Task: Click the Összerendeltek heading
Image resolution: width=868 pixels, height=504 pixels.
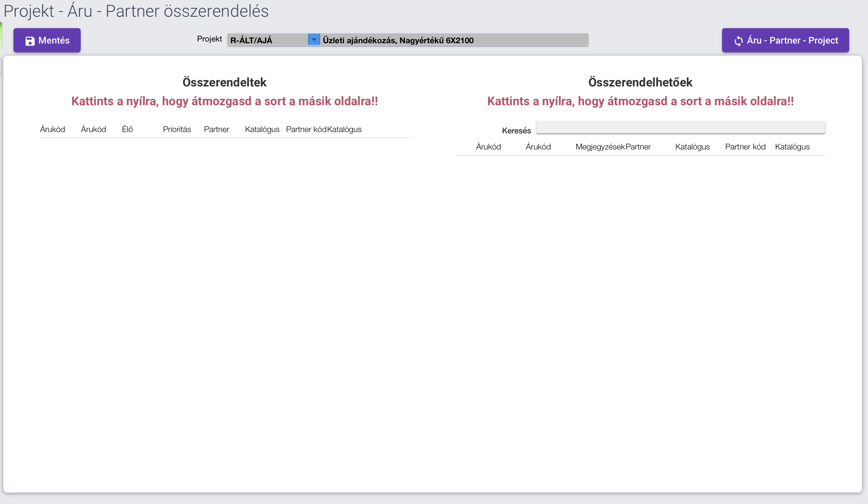Action: click(225, 82)
